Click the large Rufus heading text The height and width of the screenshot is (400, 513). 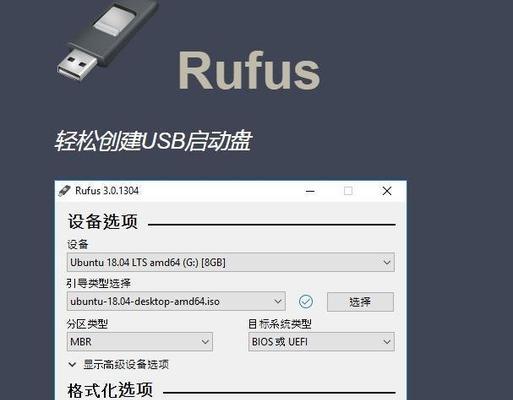(x=249, y=71)
